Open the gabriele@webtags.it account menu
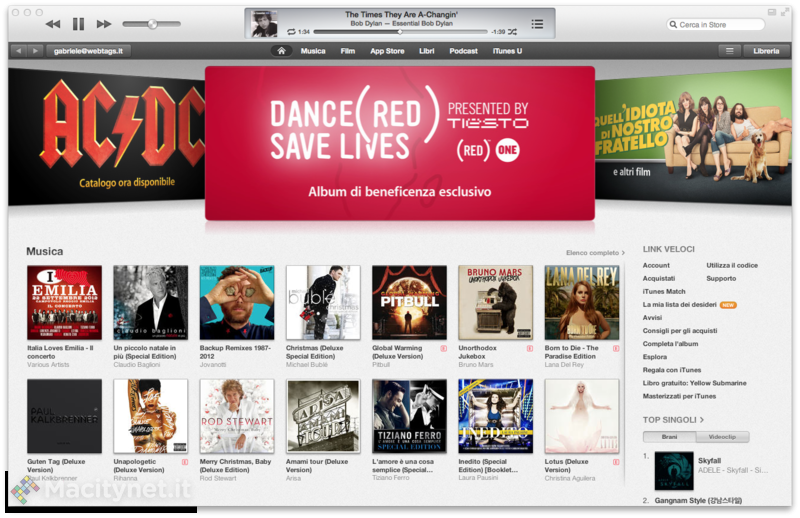The height and width of the screenshot is (518, 800). [88, 51]
